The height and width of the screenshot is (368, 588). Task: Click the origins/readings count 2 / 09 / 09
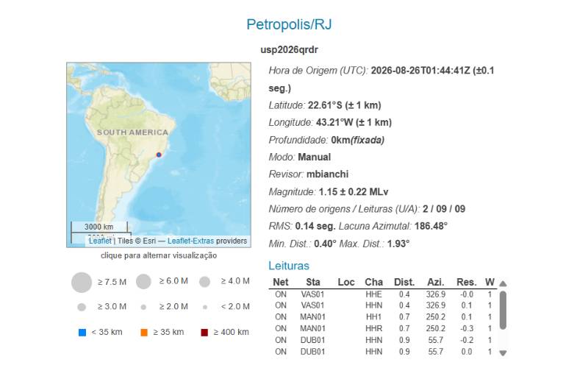click(444, 209)
